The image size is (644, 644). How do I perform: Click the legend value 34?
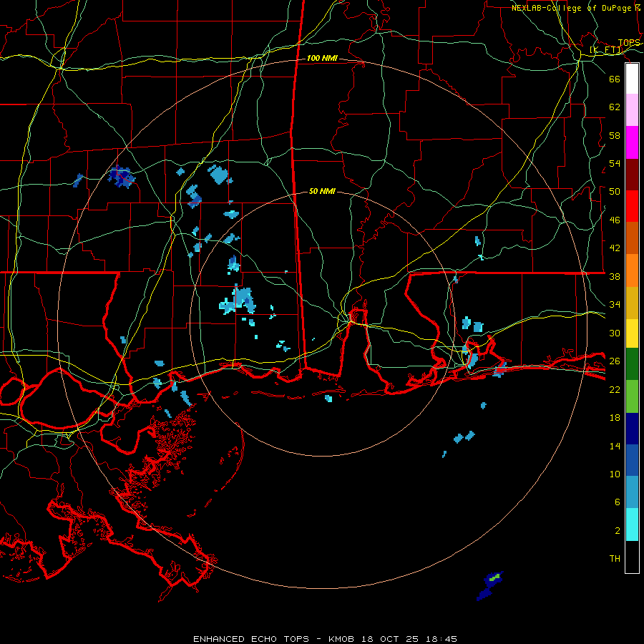point(615,305)
